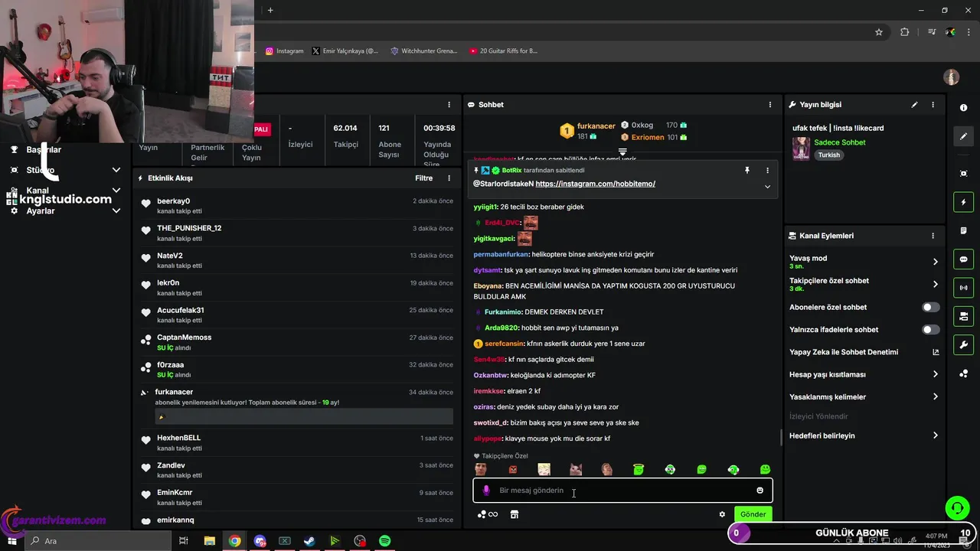Open Filtre in Etkinlik Akışı
This screenshot has width=980, height=551.
click(424, 178)
